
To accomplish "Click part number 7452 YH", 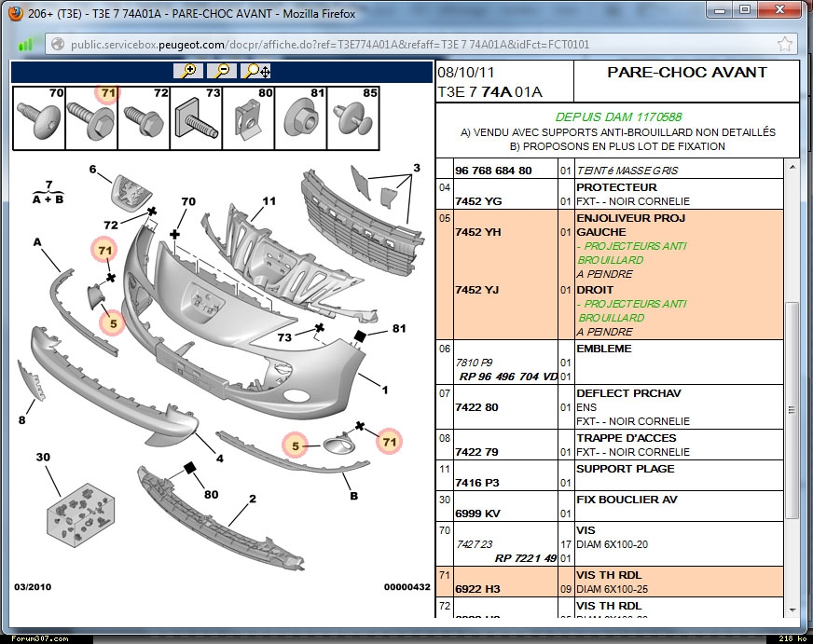I will point(478,232).
